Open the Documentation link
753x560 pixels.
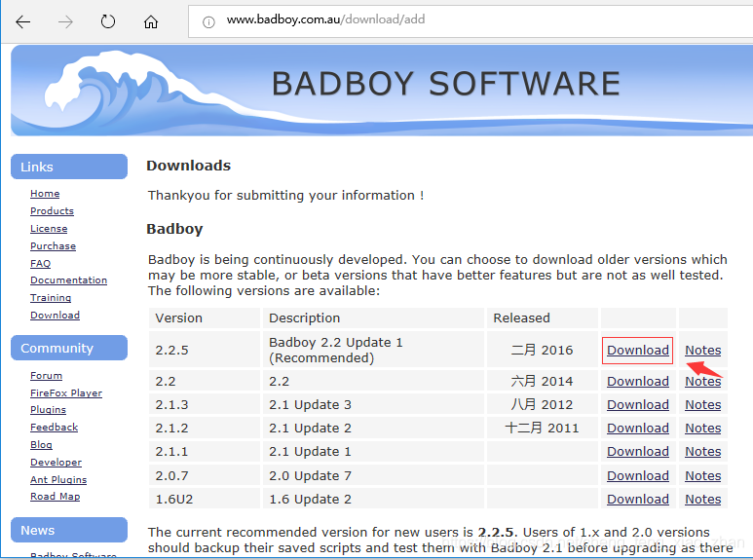[x=68, y=280]
